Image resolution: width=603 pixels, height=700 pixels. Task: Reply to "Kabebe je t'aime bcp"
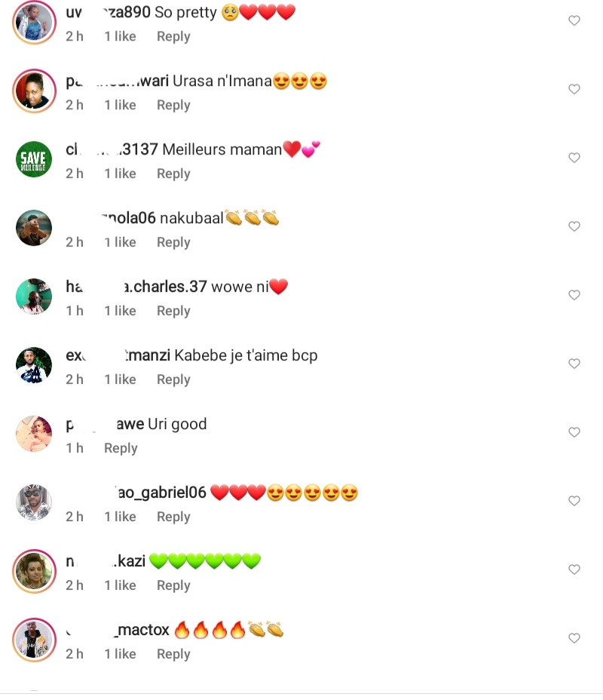pos(173,379)
